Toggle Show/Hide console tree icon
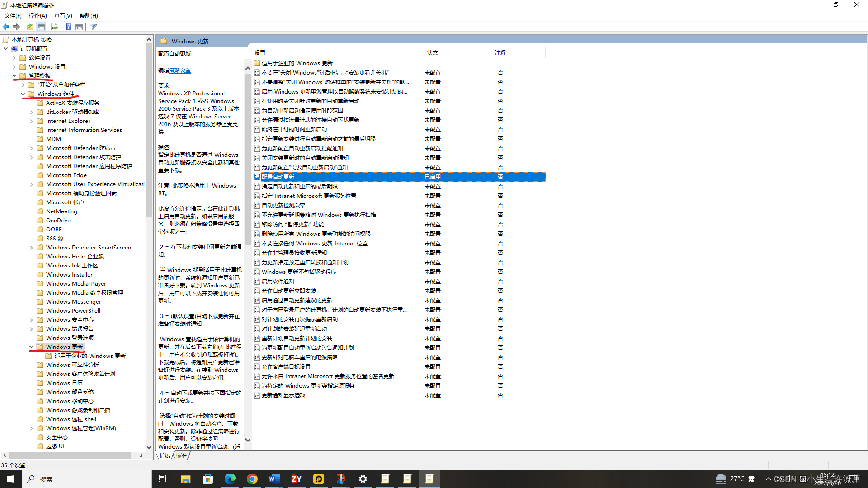868x488 pixels. point(41,27)
